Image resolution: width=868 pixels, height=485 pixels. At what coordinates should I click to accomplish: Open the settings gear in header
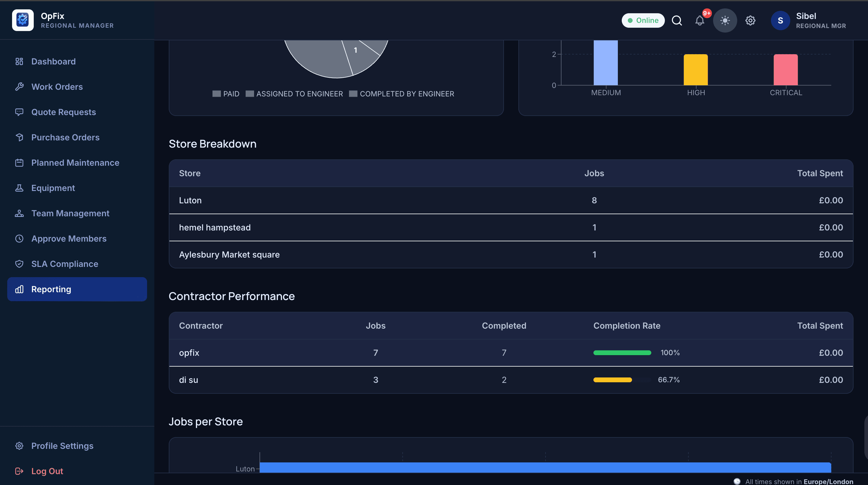click(x=750, y=20)
